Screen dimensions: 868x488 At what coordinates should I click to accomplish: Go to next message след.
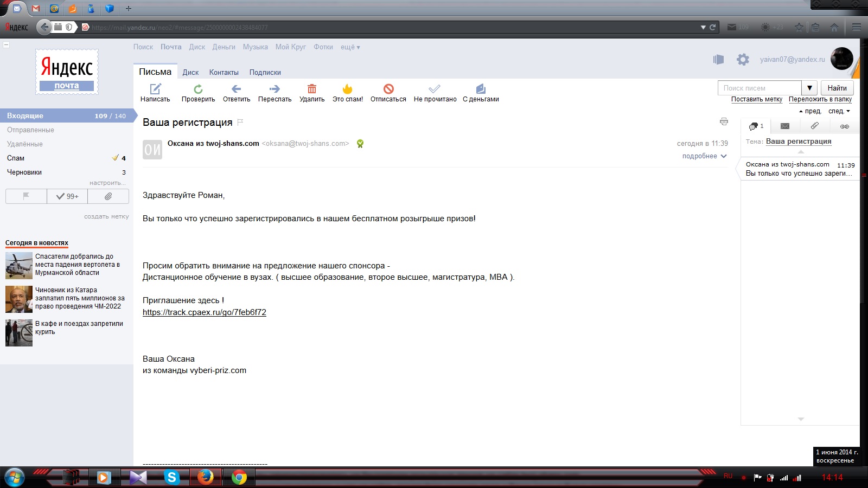839,111
